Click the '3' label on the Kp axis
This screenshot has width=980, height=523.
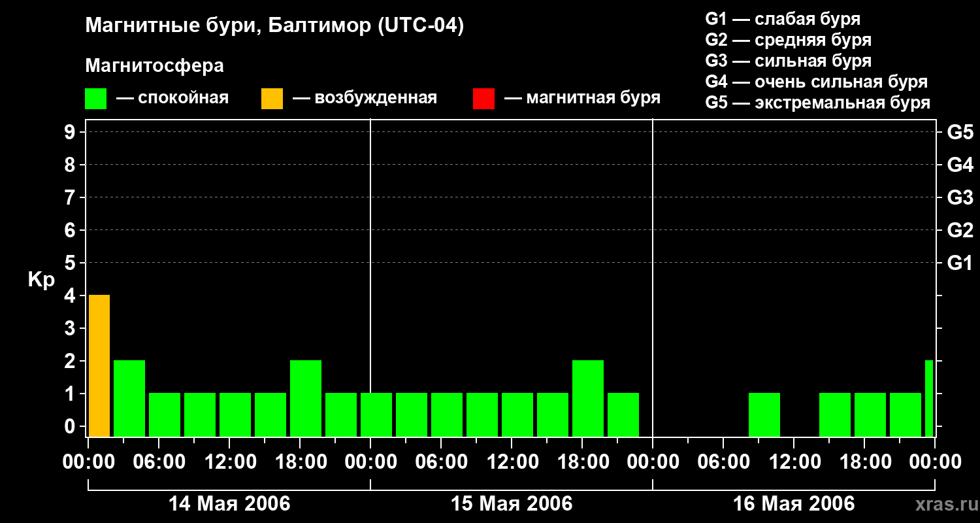tap(71, 328)
